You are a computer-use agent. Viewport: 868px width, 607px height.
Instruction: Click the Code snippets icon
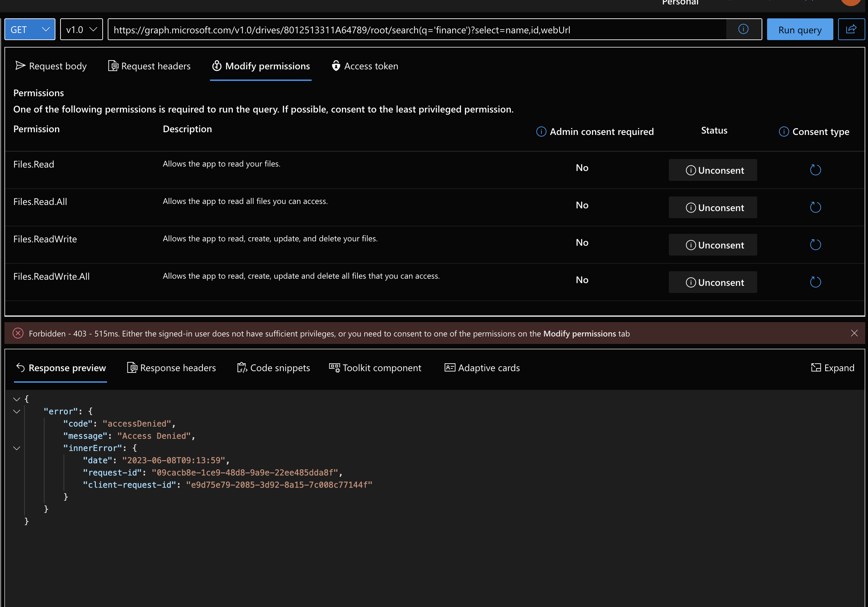242,367
